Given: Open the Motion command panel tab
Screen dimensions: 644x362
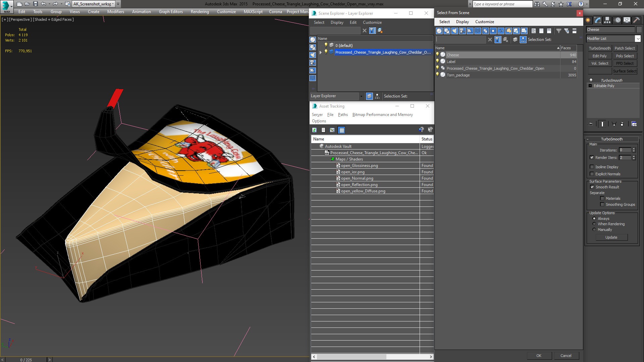Looking at the screenshot, I should (618, 20).
